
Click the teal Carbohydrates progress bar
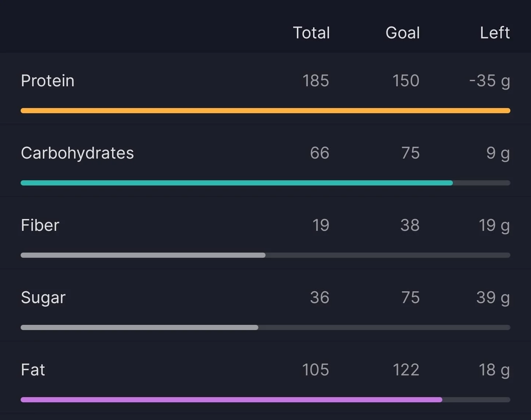[265, 183]
